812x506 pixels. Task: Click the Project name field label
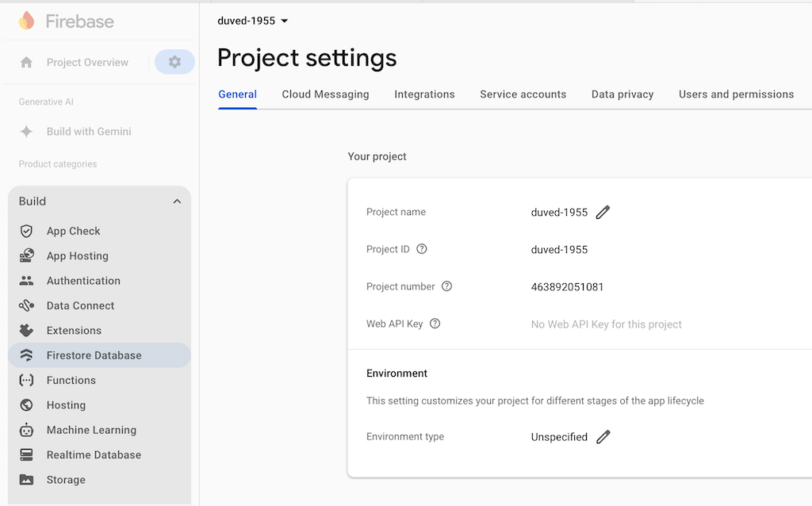tap(396, 212)
